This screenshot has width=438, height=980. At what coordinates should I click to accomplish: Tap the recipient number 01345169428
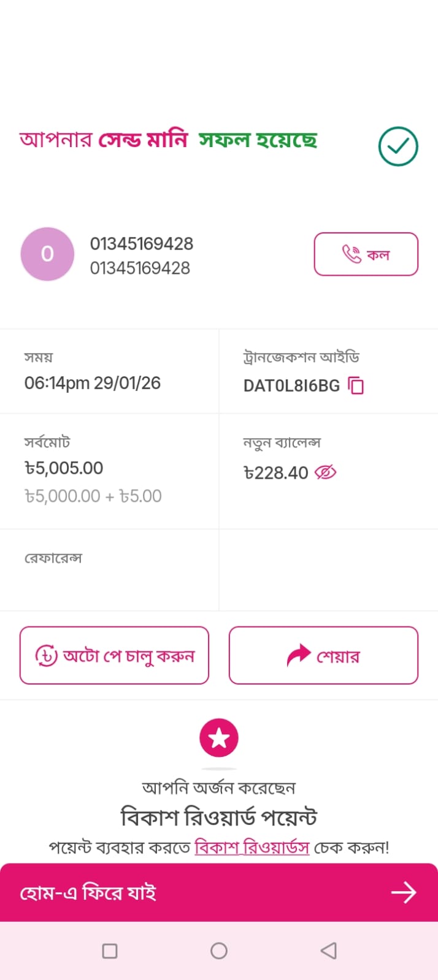coord(142,244)
